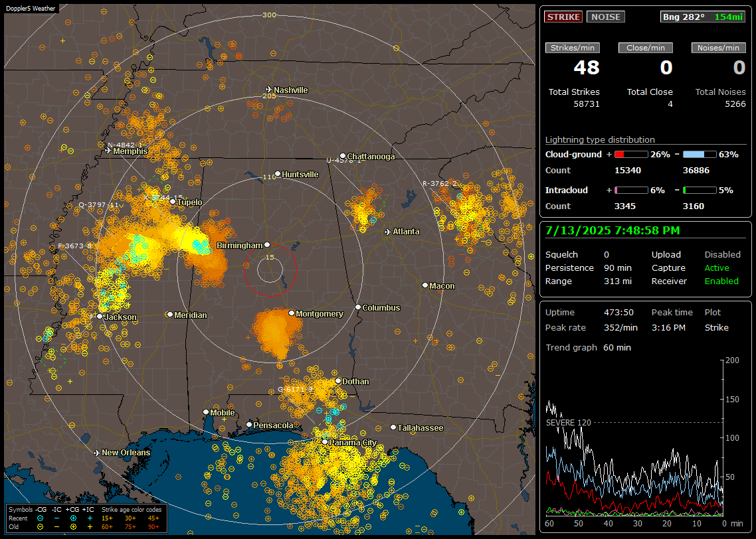The image size is (756, 539).
Task: Click the Birmingham city marker dot
Action: tap(267, 245)
